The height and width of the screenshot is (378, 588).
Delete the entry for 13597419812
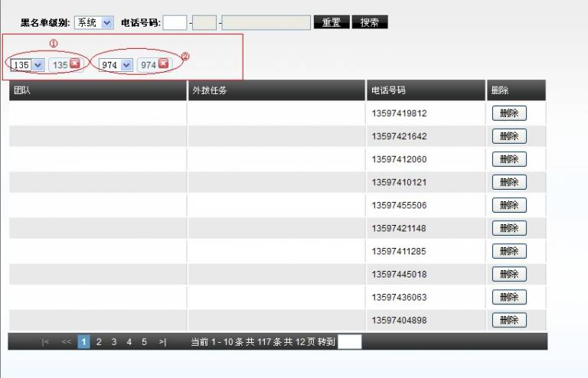coord(509,113)
